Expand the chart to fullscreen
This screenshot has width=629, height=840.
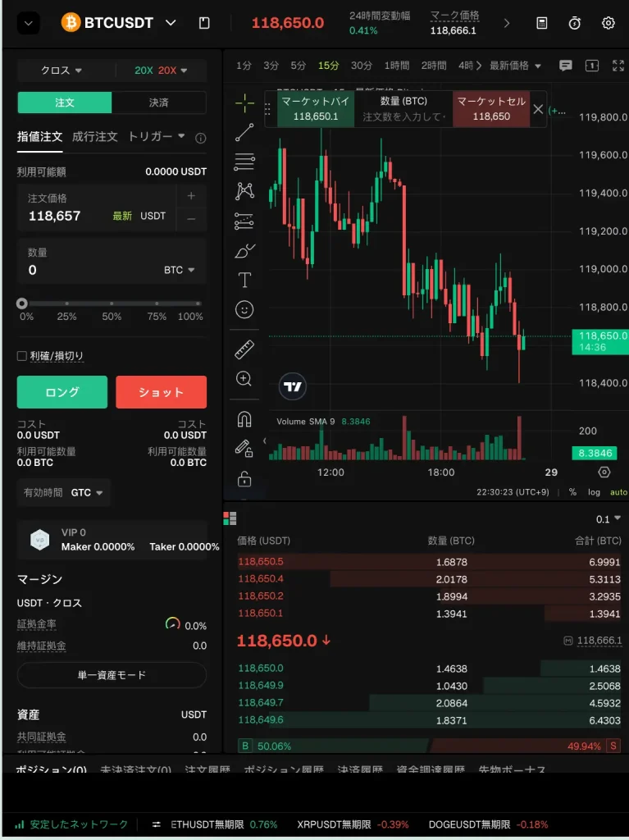coord(618,66)
